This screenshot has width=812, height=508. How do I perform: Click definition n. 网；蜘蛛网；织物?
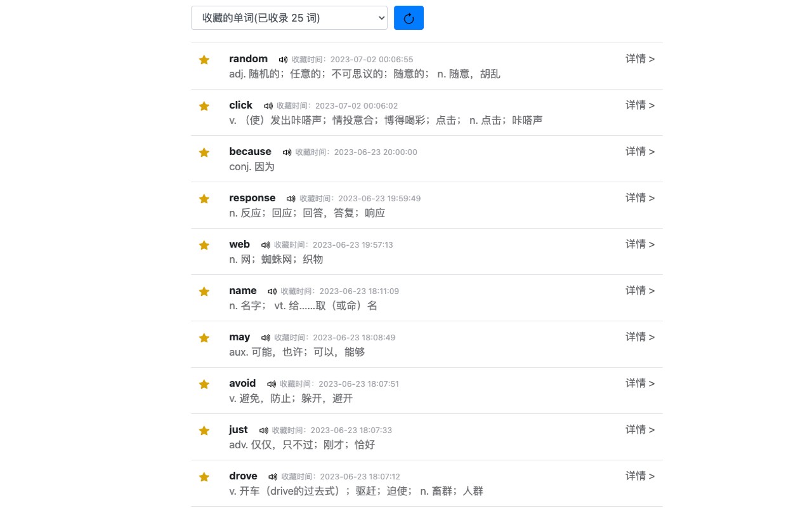(276, 259)
